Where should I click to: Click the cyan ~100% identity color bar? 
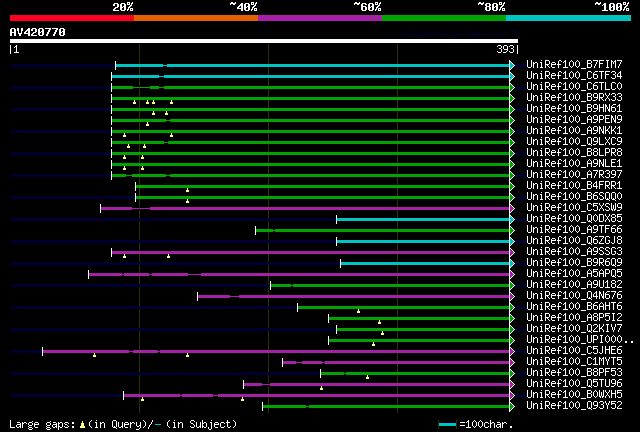[x=568, y=18]
